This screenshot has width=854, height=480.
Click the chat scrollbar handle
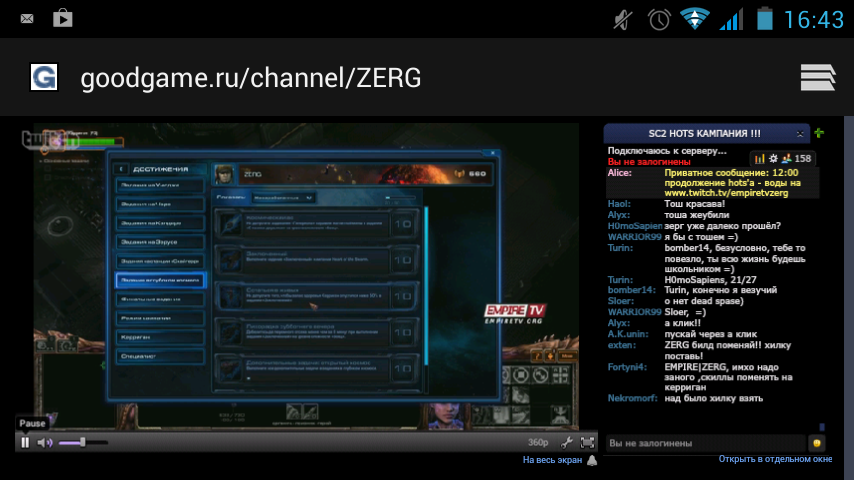822,427
